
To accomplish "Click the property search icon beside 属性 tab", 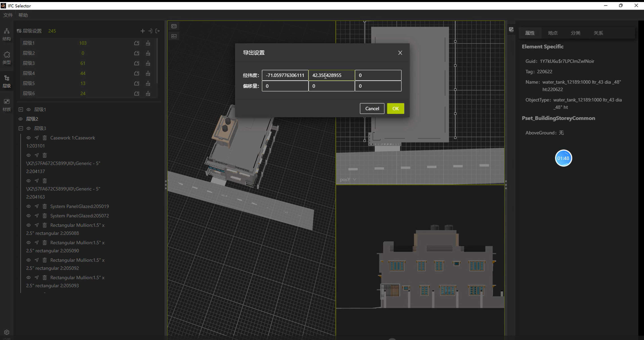I will (x=511, y=30).
